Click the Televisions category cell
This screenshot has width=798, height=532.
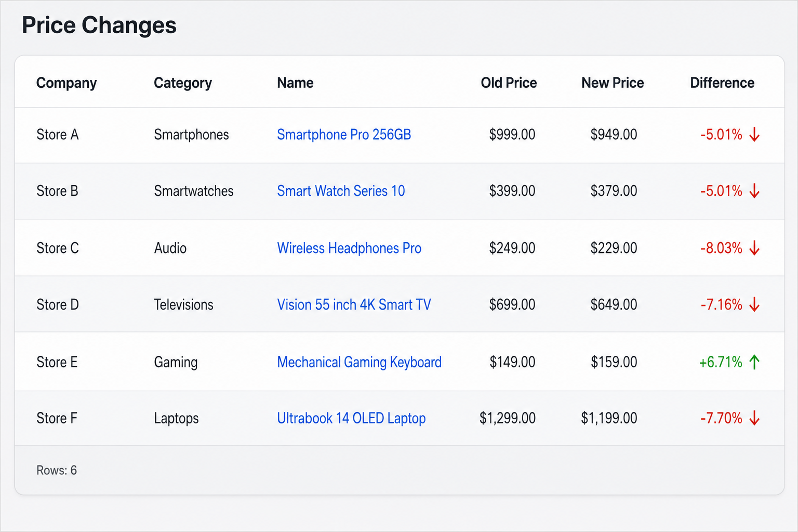point(183,304)
